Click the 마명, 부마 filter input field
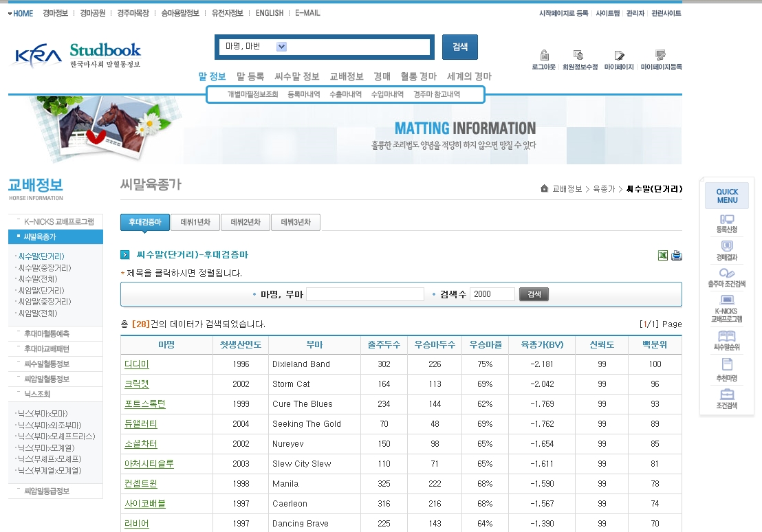 364,294
